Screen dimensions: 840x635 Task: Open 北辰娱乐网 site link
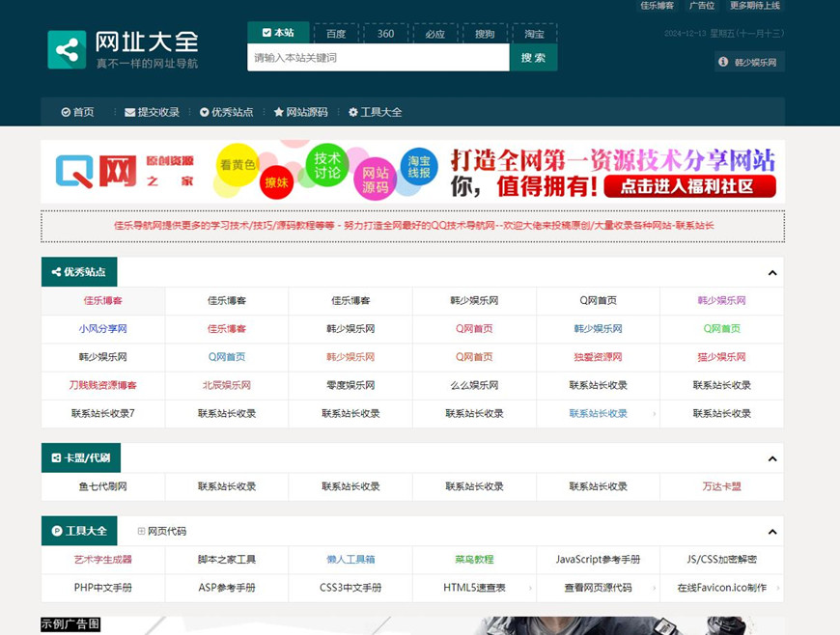pos(227,385)
